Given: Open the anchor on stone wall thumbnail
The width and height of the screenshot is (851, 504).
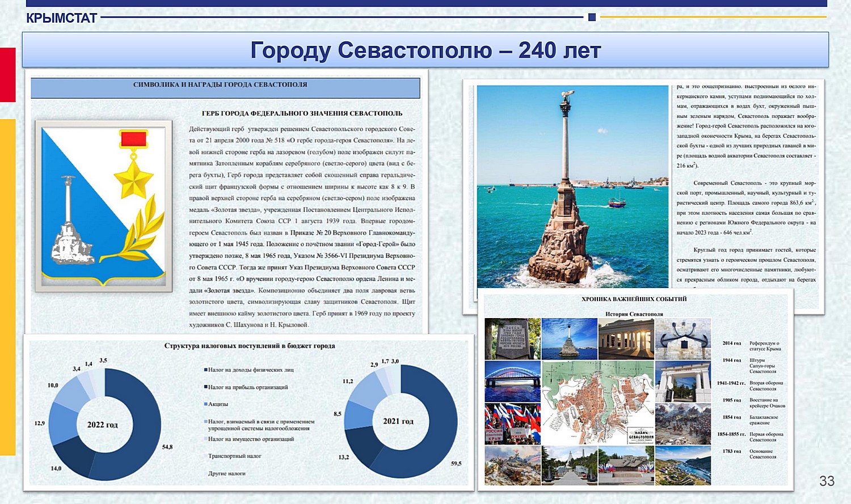Looking at the screenshot, I should click(x=683, y=339).
